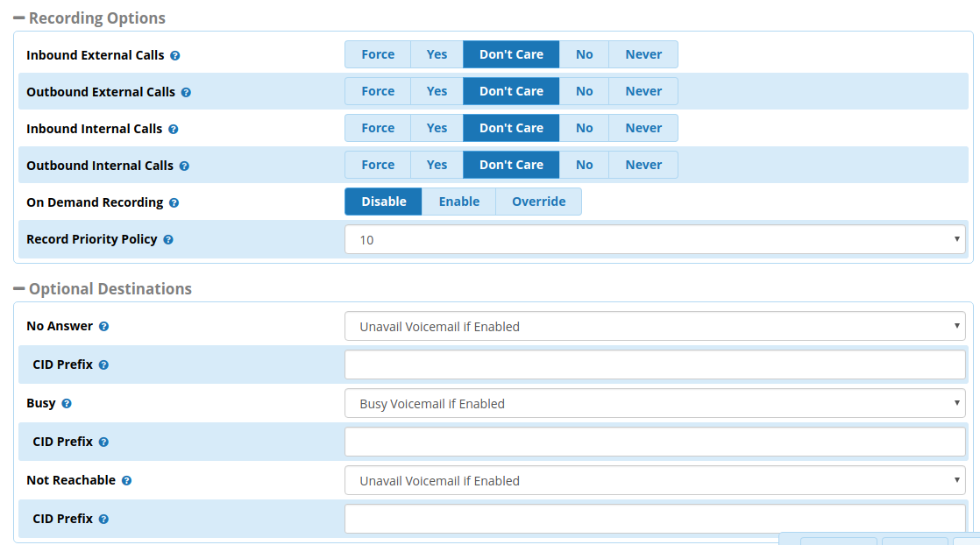Viewport: 980px width, 545px height.
Task: Focus the CID Prefix field under Busy
Action: point(655,442)
